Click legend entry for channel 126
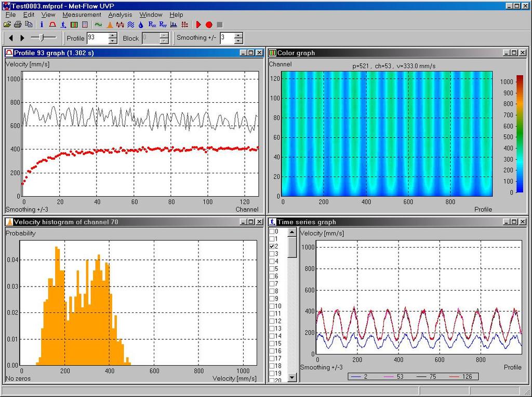The image size is (532, 397). click(461, 377)
